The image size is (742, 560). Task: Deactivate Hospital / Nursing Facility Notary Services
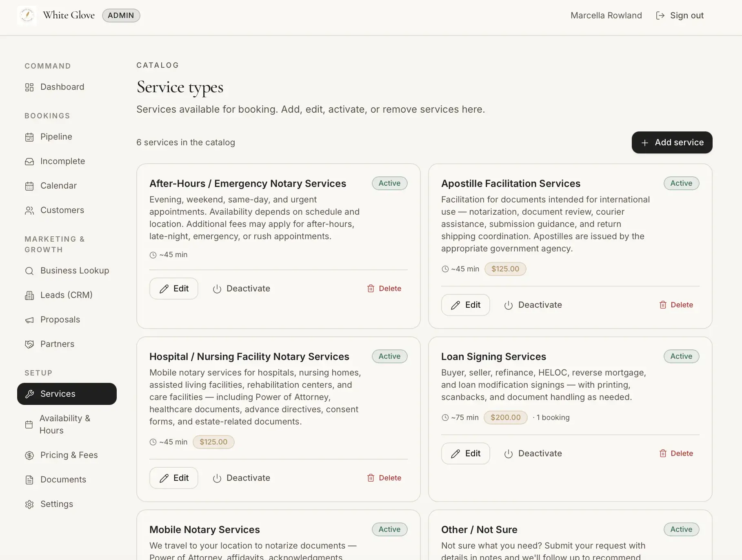(x=241, y=478)
